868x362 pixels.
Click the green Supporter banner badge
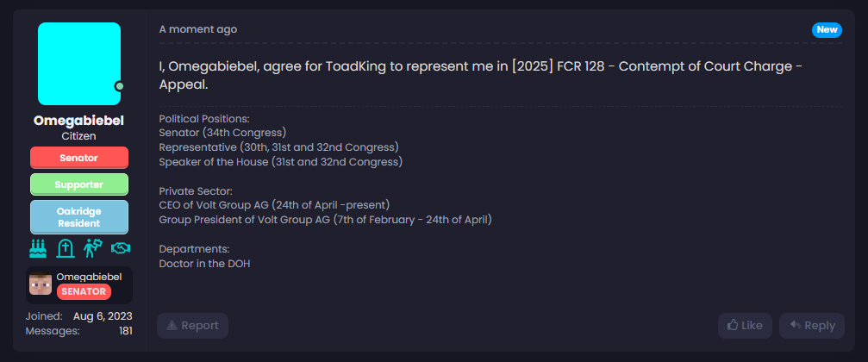click(x=79, y=184)
